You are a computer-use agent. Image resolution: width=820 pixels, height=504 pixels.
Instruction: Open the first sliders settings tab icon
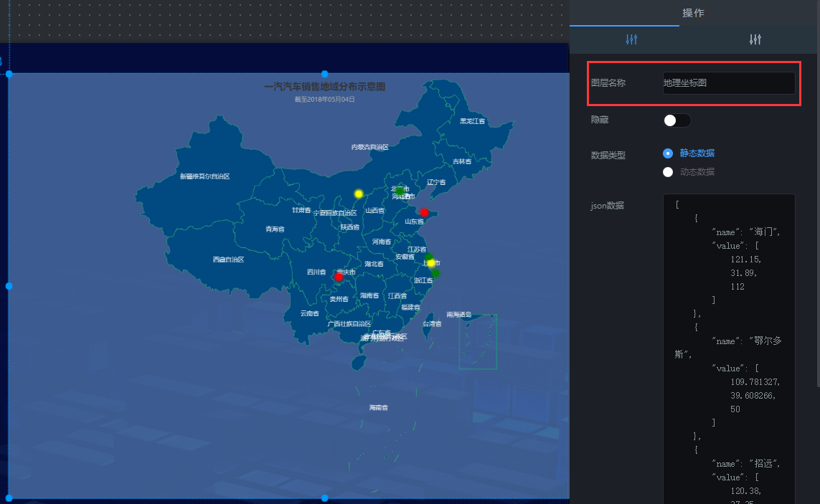tap(631, 39)
